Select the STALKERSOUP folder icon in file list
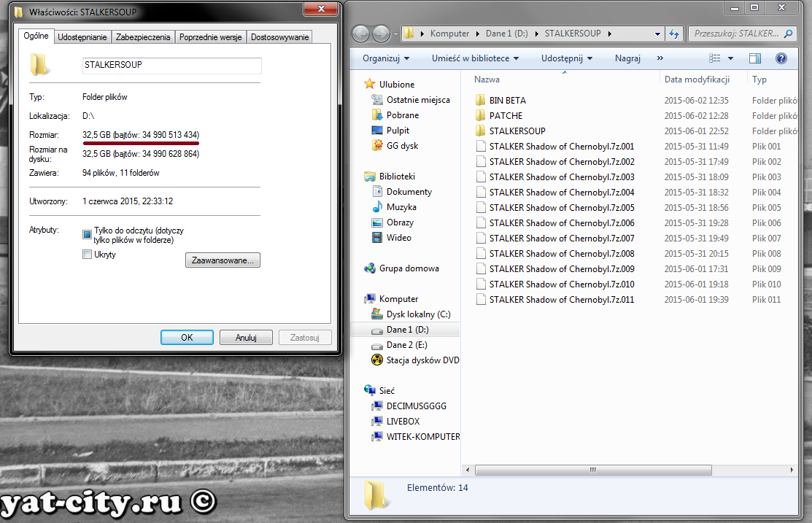 pos(481,131)
